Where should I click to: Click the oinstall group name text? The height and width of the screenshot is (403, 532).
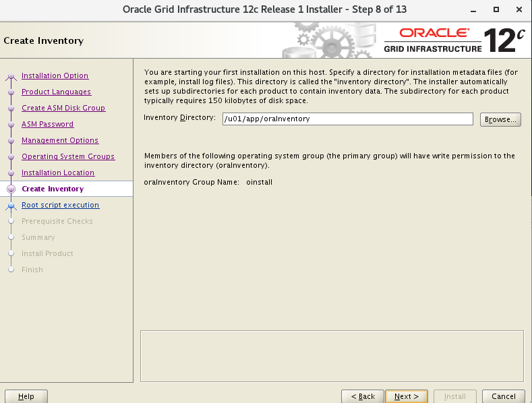coord(259,182)
